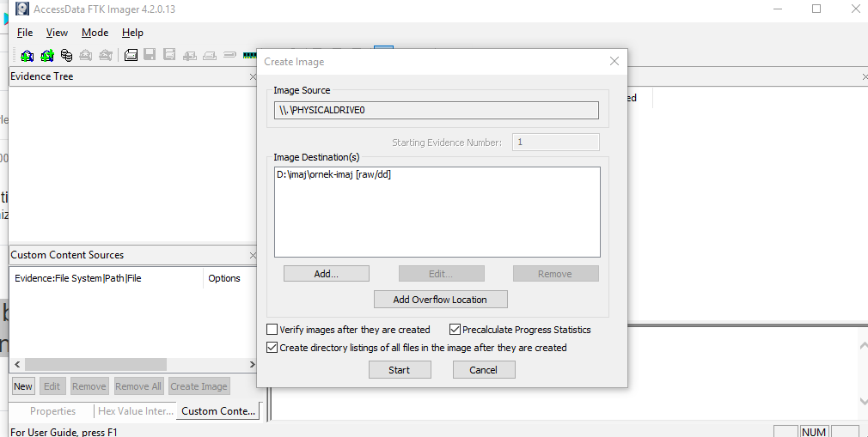Click the viewer pane scroll down arrow

[863, 400]
